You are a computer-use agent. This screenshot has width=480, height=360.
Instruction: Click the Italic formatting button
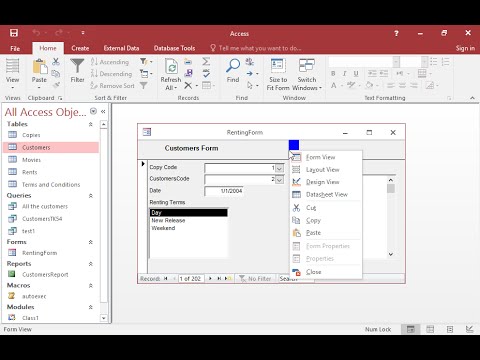tap(344, 73)
